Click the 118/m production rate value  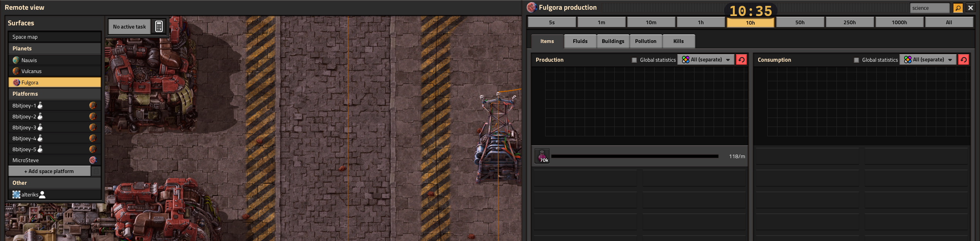(x=737, y=156)
